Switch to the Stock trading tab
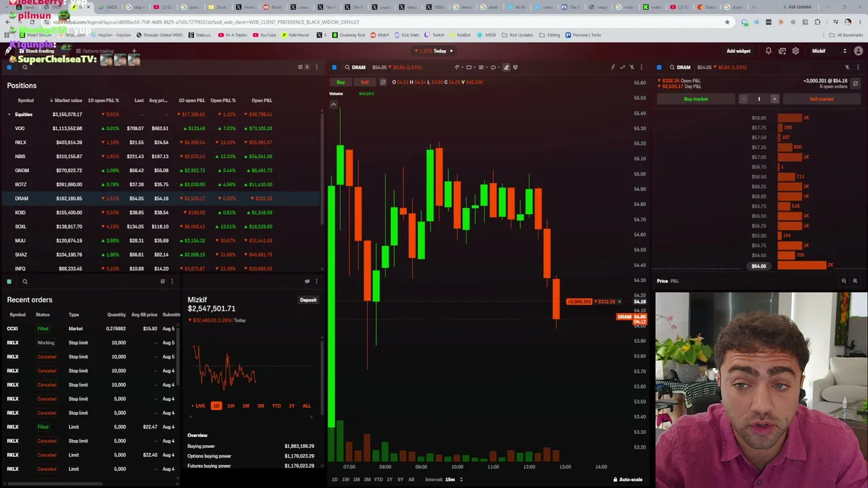Viewport: 868px width, 488px height. (37, 51)
